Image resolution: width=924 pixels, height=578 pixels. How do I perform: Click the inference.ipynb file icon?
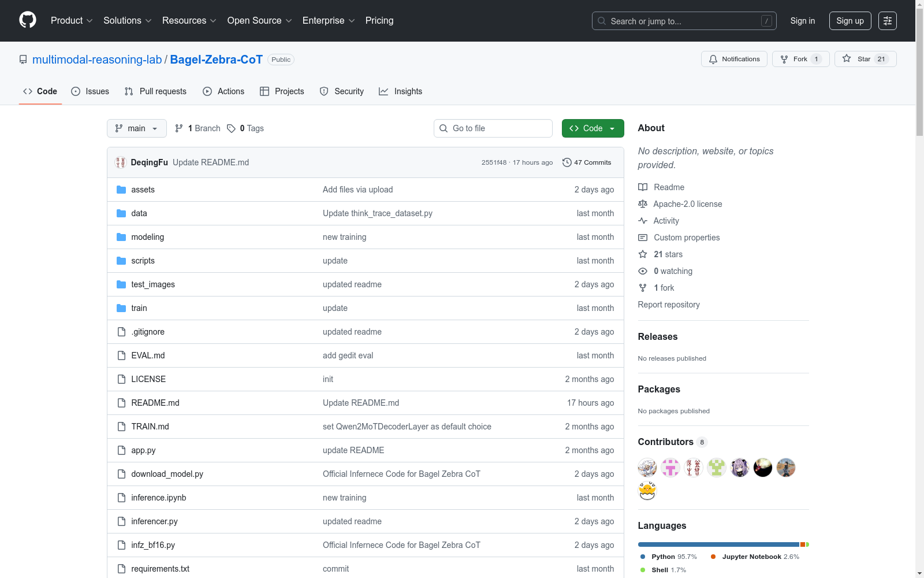click(121, 498)
